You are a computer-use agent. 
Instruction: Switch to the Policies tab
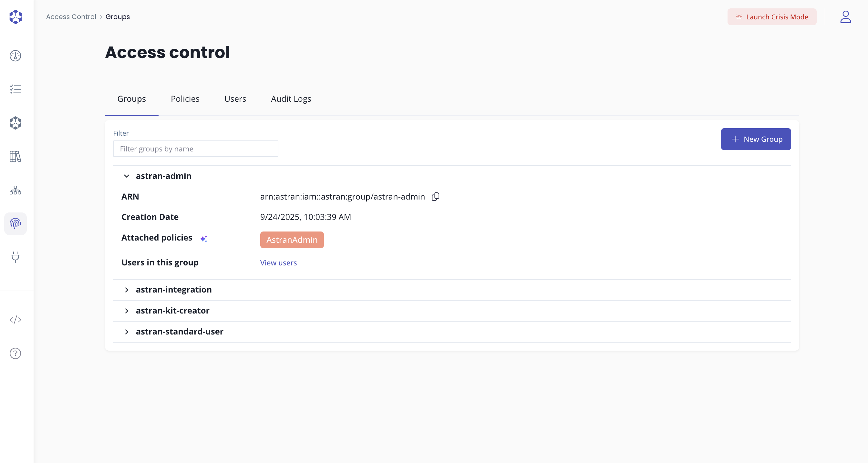[185, 99]
